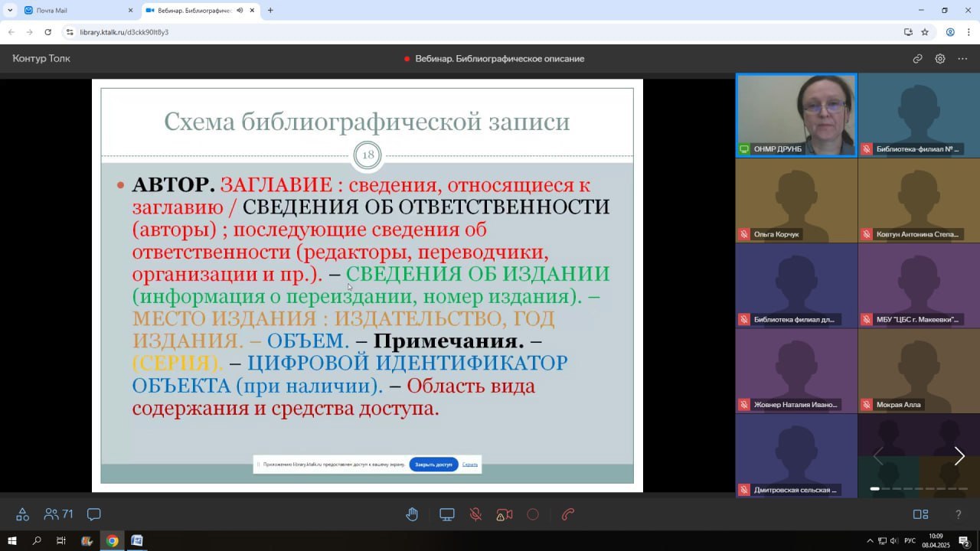Open notification center
Screen dimensions: 980x551
pyautogui.click(x=965, y=541)
